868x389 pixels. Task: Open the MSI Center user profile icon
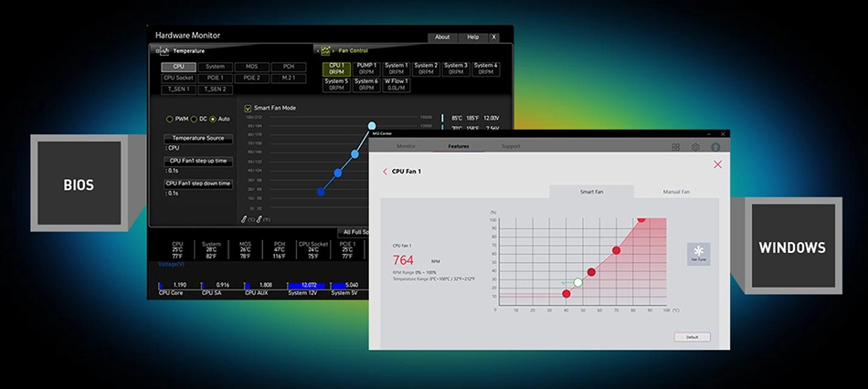(715, 147)
